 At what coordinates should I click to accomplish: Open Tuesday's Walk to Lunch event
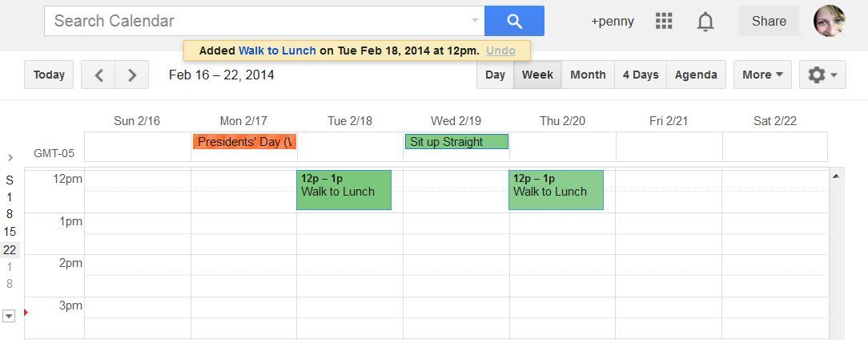click(x=344, y=191)
